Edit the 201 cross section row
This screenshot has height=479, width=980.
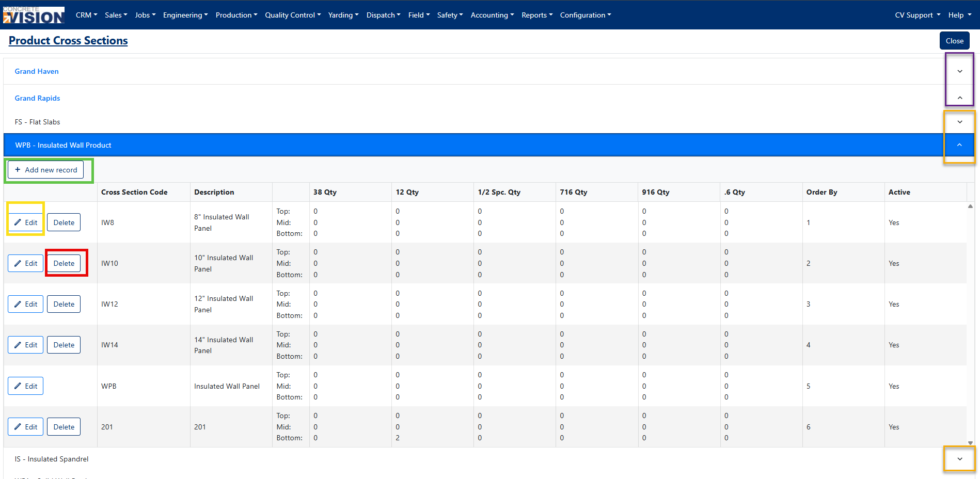click(25, 427)
